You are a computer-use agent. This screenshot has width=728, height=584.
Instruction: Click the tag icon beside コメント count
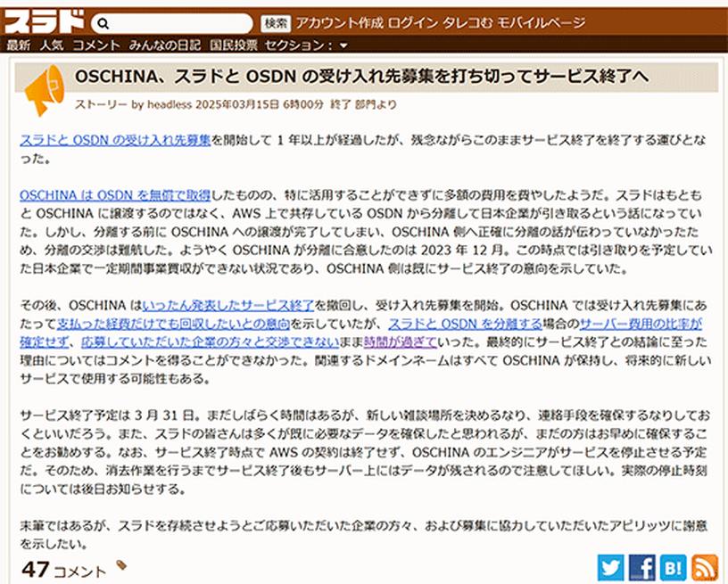pos(122,566)
